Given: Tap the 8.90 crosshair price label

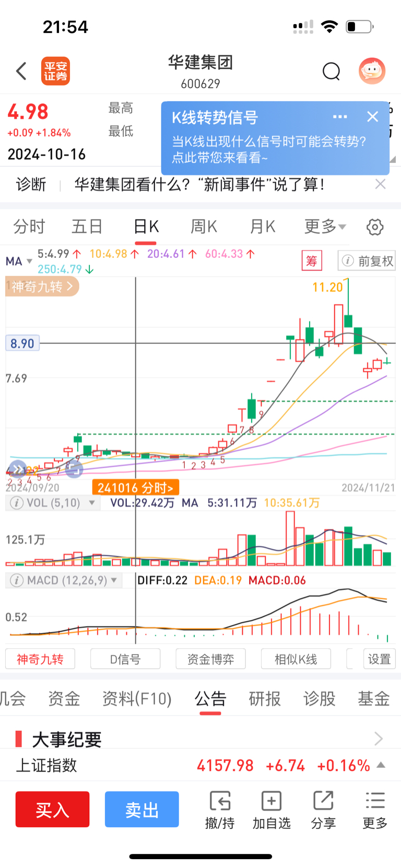Looking at the screenshot, I should coord(22,343).
